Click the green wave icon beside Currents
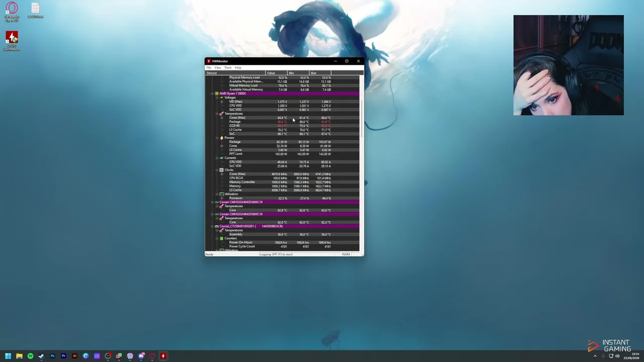This screenshot has width=644, height=362. pos(221,158)
